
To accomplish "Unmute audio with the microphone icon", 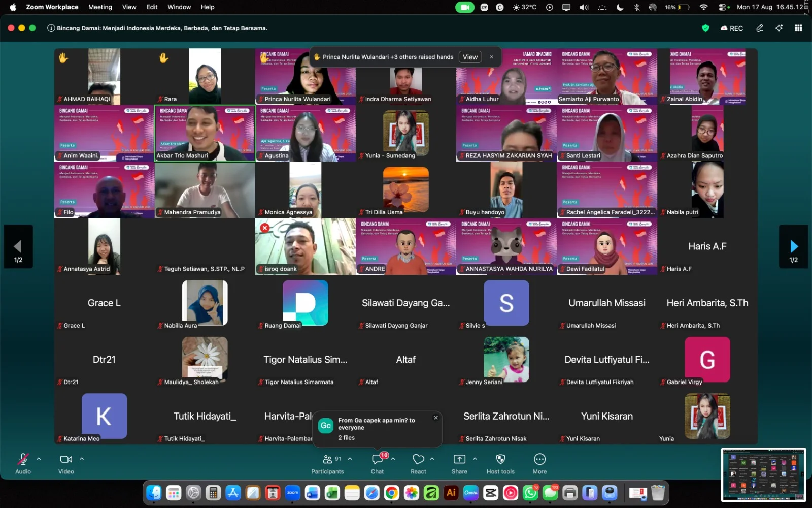I will (23, 459).
